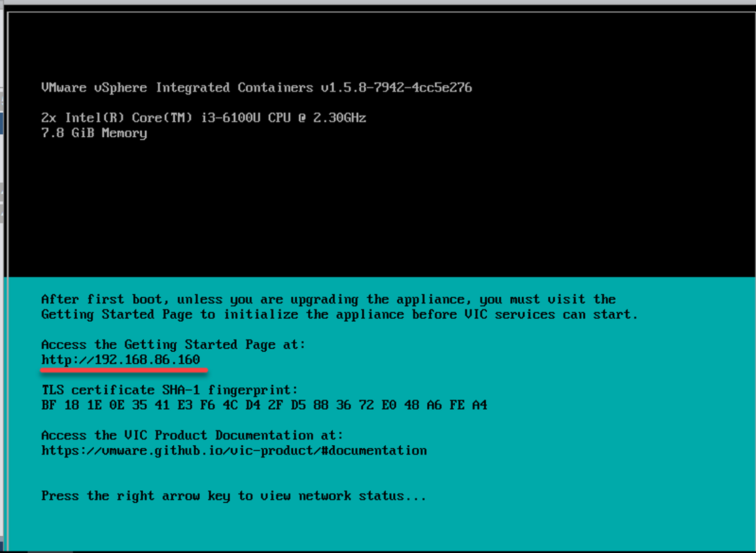Click the http://192.168.86.160 Getting Started URL
The height and width of the screenshot is (553, 756).
(121, 360)
